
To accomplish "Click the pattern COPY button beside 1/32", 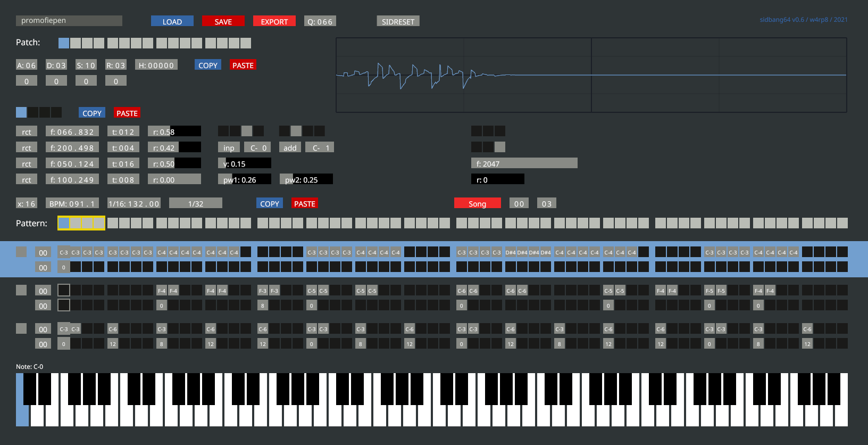I will [269, 203].
